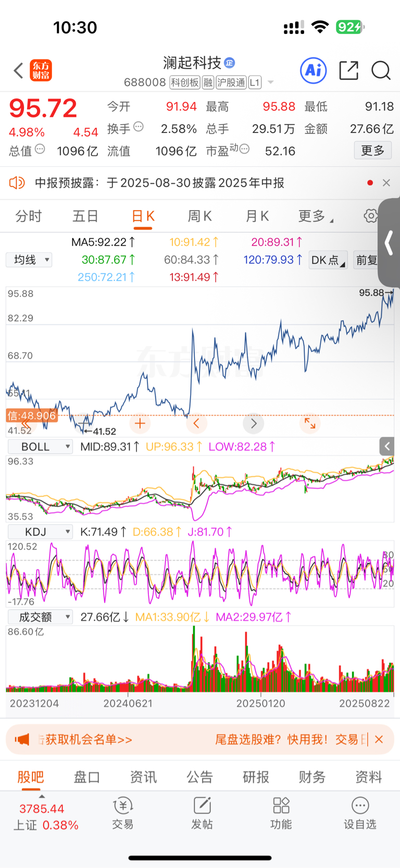Image resolution: width=400 pixels, height=868 pixels.
Task: Tap the info icon beside 总值
Action: click(40, 149)
